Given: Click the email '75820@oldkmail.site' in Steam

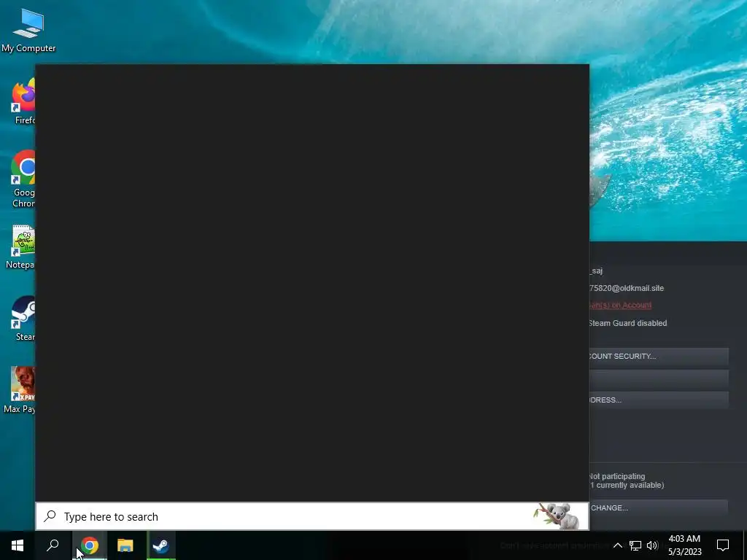Looking at the screenshot, I should [x=627, y=288].
